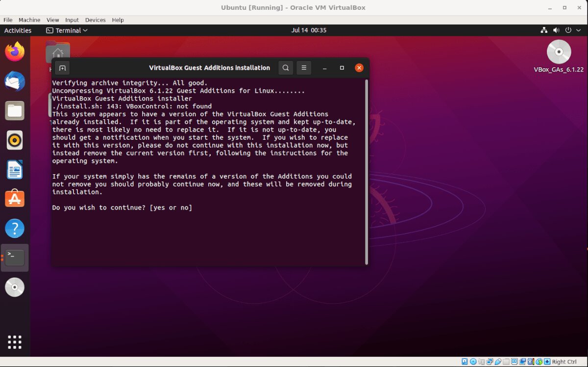The image size is (588, 367).
Task: Open the Terminal dropdown in the top bar
Action: [67, 30]
